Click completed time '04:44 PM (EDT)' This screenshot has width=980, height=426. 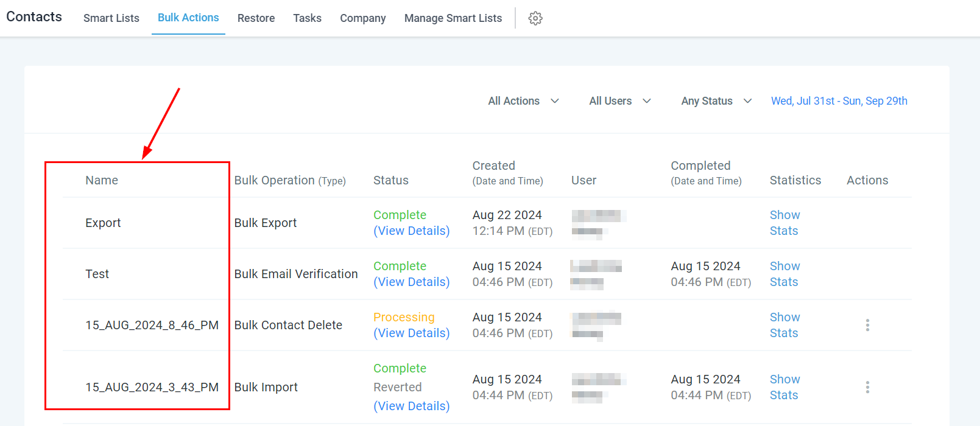(711, 395)
